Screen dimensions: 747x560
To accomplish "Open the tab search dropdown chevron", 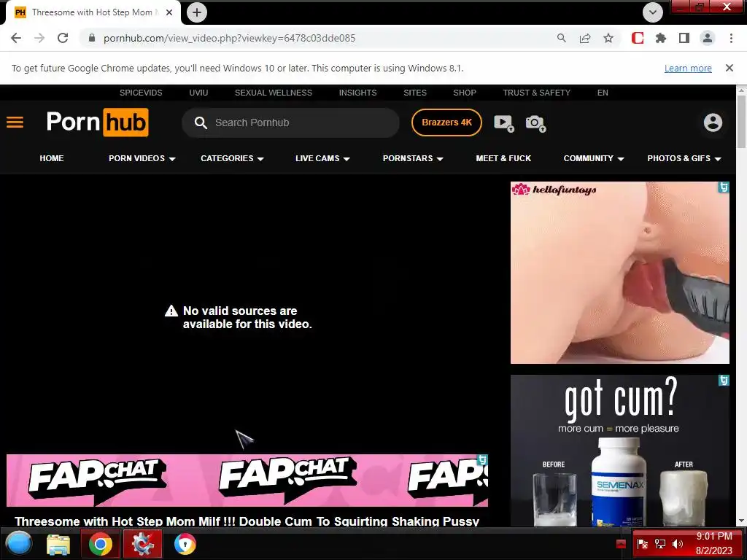I will coord(653,12).
